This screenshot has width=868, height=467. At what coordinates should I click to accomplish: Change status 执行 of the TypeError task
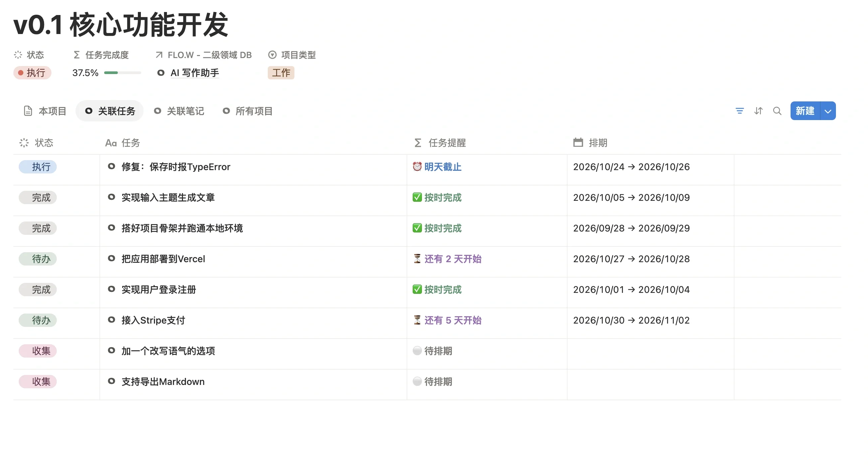[x=38, y=167]
